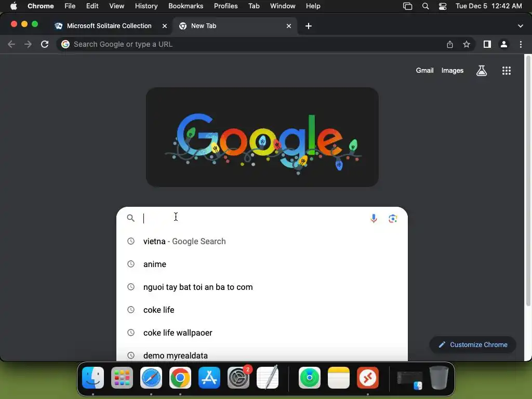Viewport: 532px width, 399px height.
Task: Open the Tab menu
Action: pyautogui.click(x=254, y=6)
